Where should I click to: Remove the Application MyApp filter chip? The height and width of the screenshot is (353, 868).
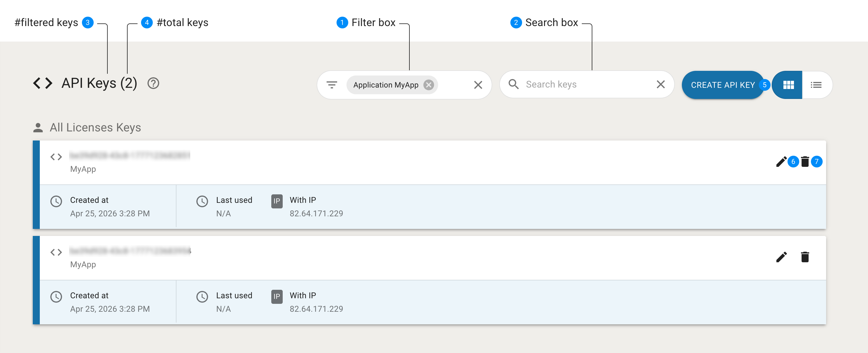429,85
